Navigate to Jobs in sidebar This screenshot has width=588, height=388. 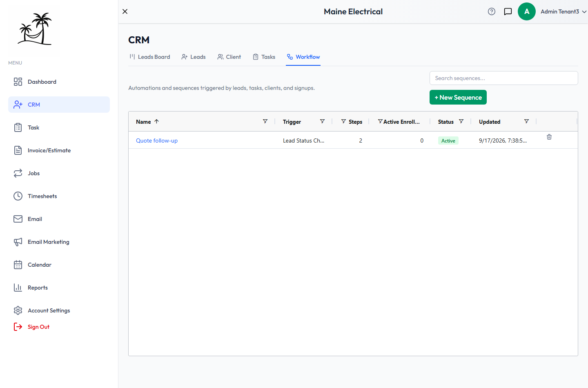(59, 173)
